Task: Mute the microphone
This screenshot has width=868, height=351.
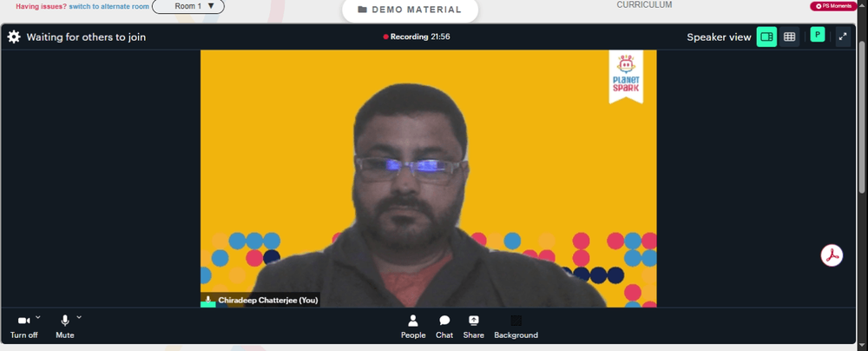Action: tap(65, 328)
